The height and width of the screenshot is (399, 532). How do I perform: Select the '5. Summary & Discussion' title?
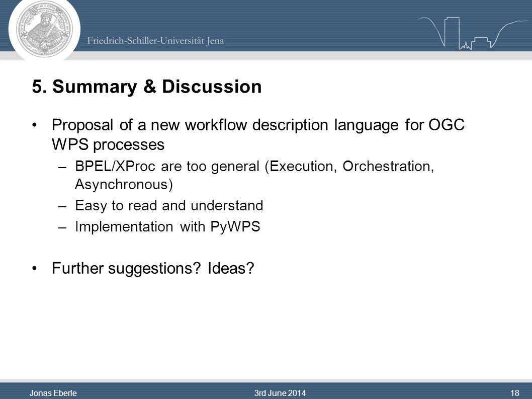point(147,87)
